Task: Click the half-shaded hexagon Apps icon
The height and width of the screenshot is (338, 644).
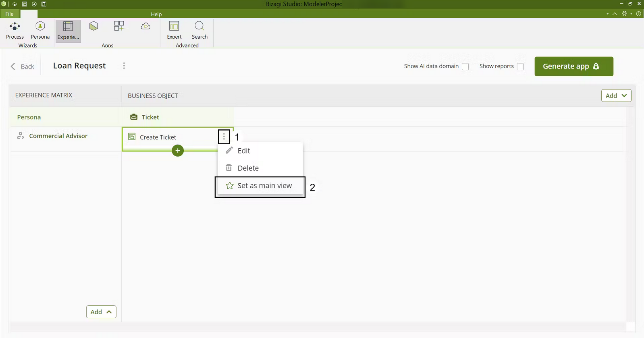Action: click(x=93, y=27)
